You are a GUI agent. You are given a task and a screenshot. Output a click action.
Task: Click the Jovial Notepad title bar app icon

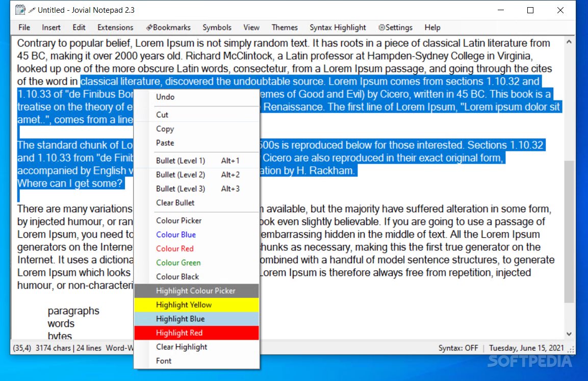click(x=20, y=10)
